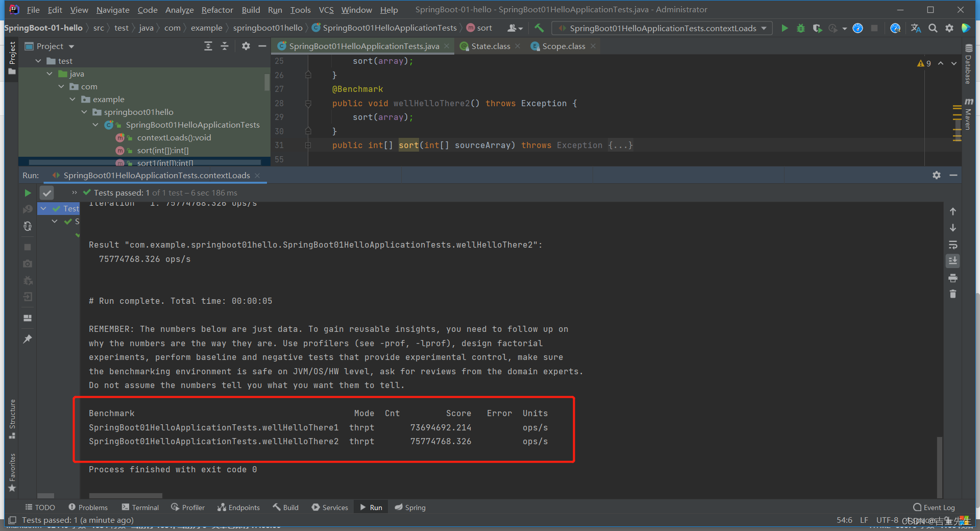Collapse all in Project panel
The width and height of the screenshot is (980, 531).
click(x=225, y=46)
